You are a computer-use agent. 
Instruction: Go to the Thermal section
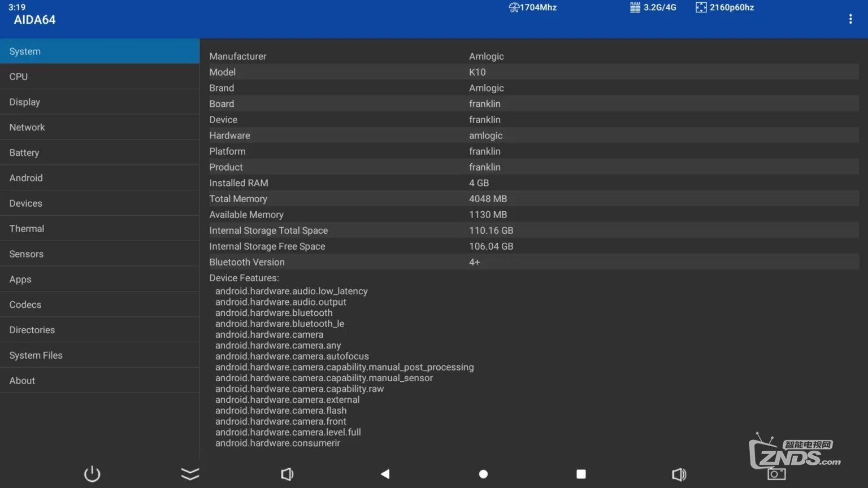(100, 229)
